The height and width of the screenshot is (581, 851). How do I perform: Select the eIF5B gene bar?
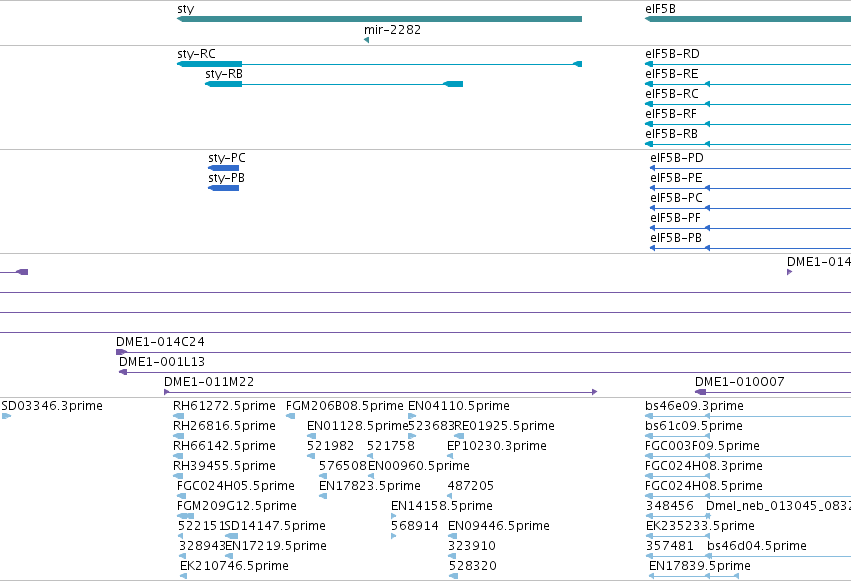pyautogui.click(x=748, y=19)
